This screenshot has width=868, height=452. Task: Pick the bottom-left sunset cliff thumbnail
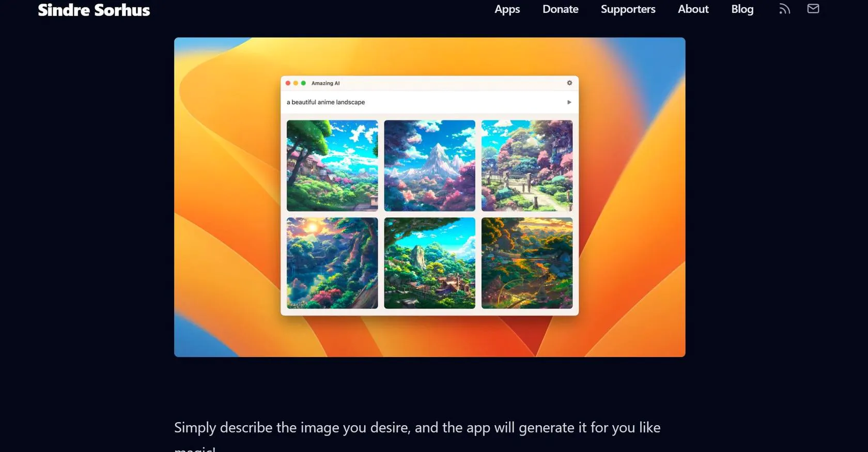point(332,263)
